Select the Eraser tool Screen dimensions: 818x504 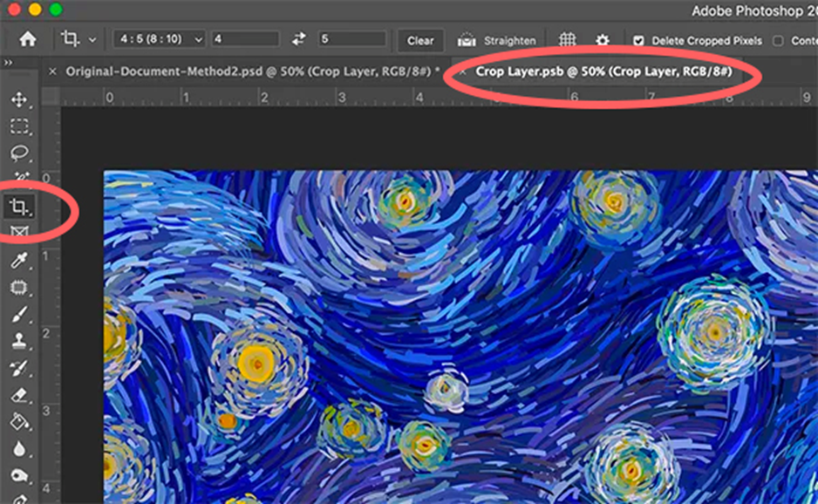coord(19,395)
